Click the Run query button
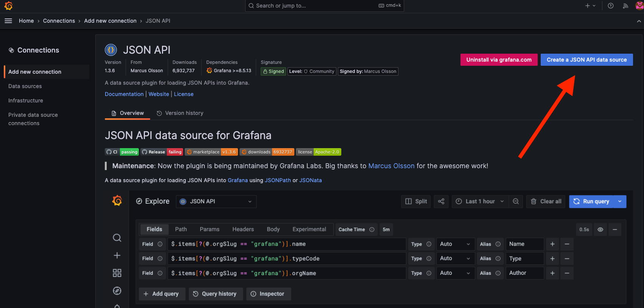644x308 pixels. tap(591, 201)
